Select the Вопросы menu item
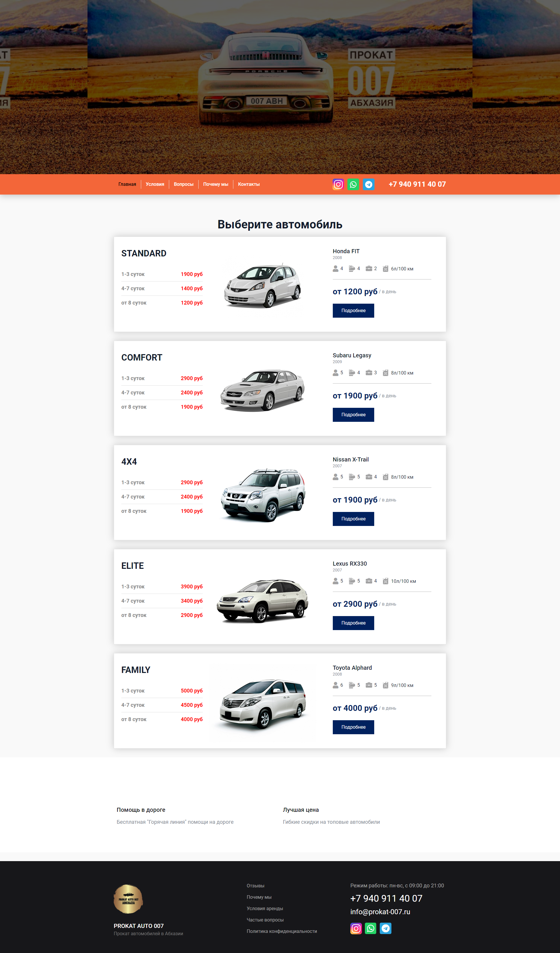Screen dimensions: 560x953 [184, 185]
